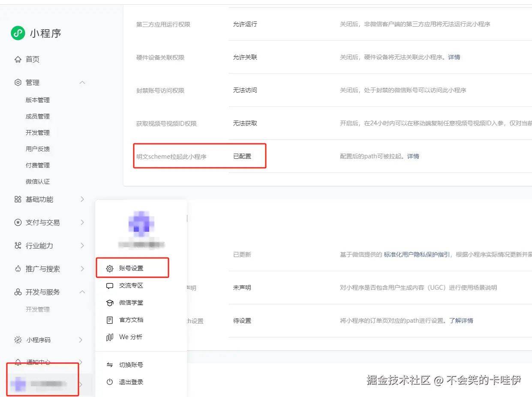Expand the 行业能力 chevron
Image resolution: width=532 pixels, height=397 pixels.
[82, 245]
